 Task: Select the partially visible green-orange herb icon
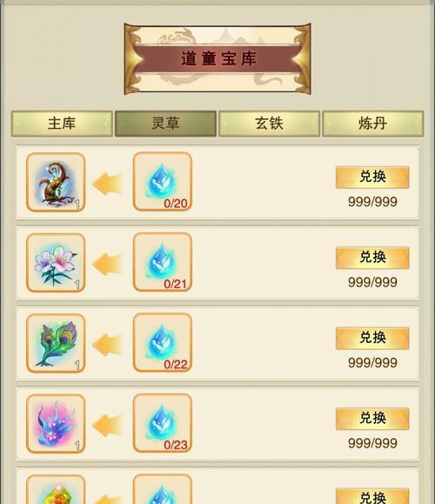click(x=56, y=489)
